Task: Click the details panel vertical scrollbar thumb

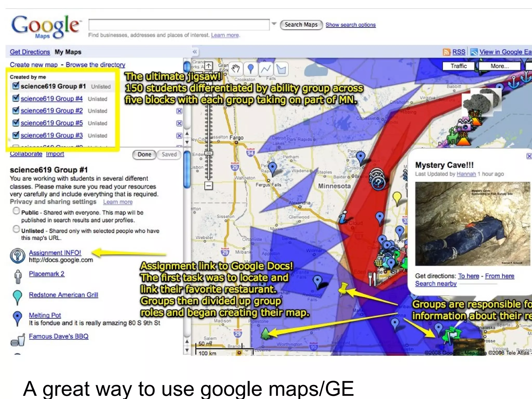Action: pos(187,169)
